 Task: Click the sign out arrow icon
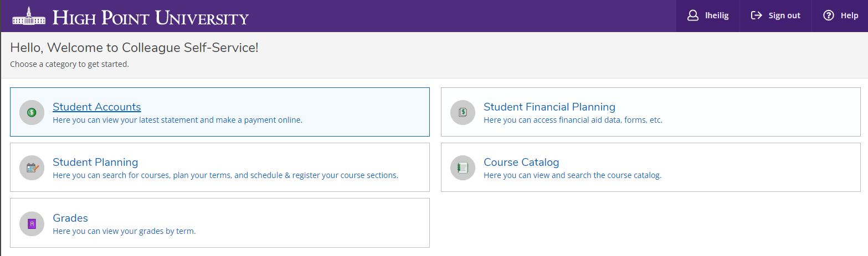pos(757,15)
